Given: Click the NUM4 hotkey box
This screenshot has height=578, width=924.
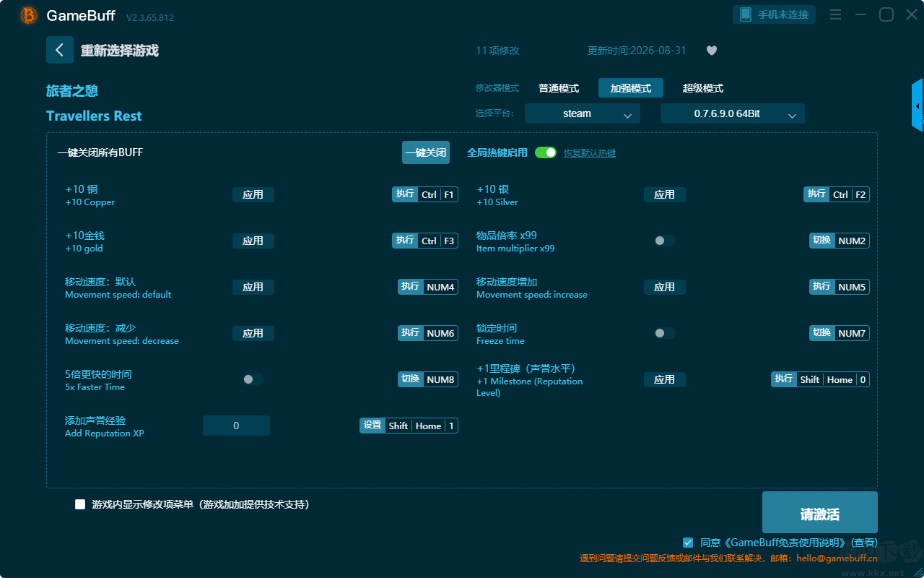Looking at the screenshot, I should click(x=428, y=287).
